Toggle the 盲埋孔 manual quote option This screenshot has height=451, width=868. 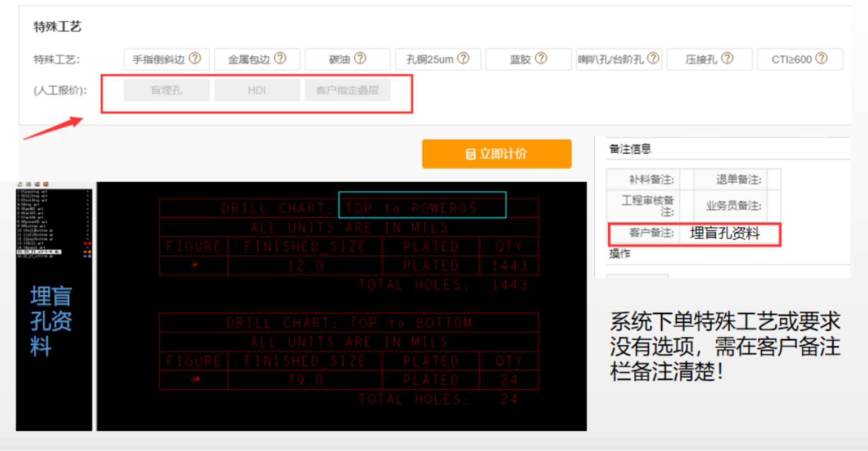click(x=166, y=90)
